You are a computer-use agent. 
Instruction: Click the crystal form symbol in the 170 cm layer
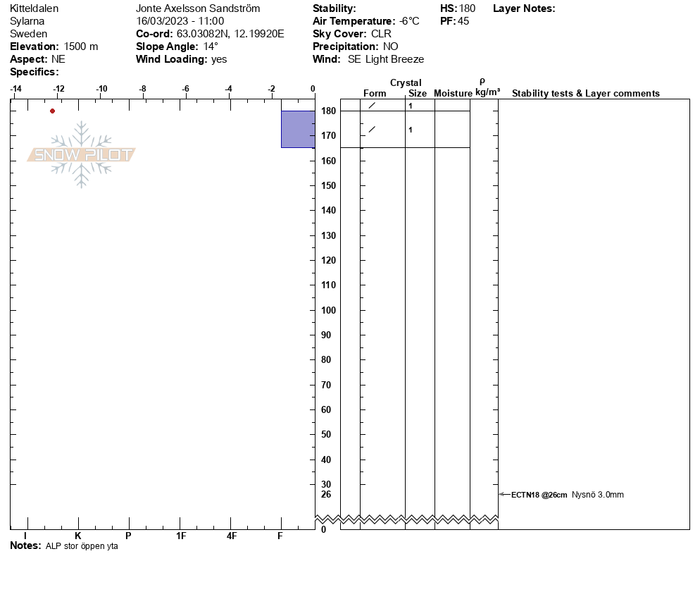click(372, 130)
